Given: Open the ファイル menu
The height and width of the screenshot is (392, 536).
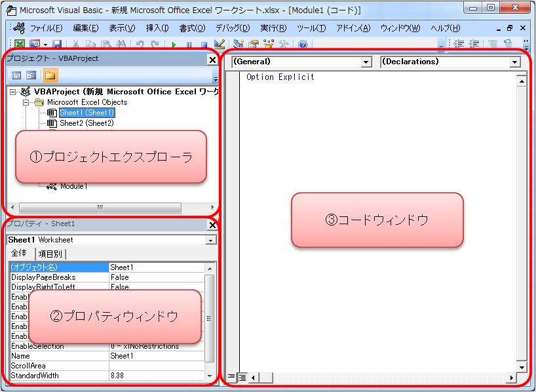Looking at the screenshot, I should pyautogui.click(x=46, y=28).
